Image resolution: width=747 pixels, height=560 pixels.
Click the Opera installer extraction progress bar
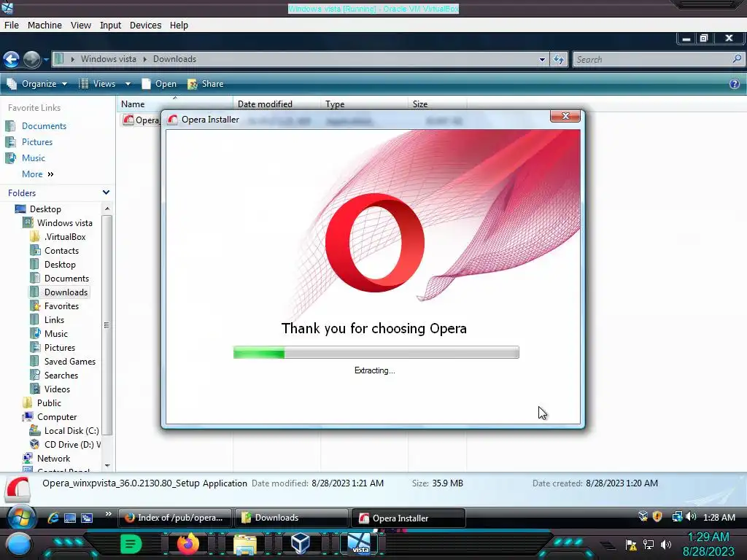(x=376, y=352)
